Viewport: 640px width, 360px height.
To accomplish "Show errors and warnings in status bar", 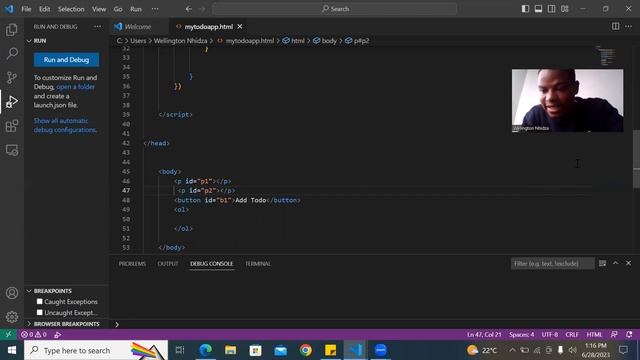I will [x=34, y=334].
